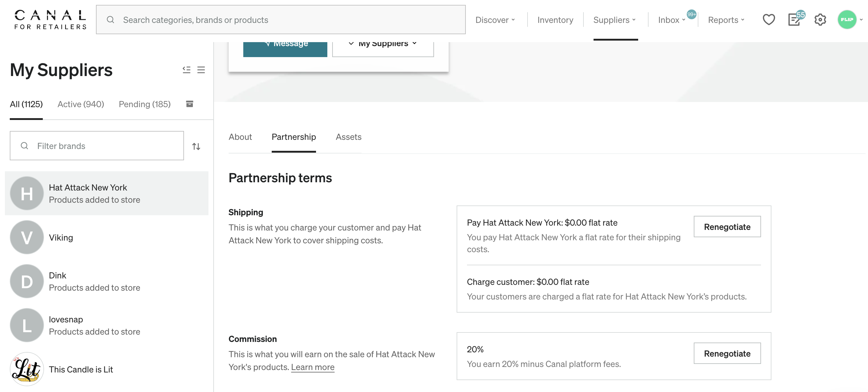Open the archived suppliers box icon
Image resolution: width=868 pixels, height=392 pixels.
[190, 103]
